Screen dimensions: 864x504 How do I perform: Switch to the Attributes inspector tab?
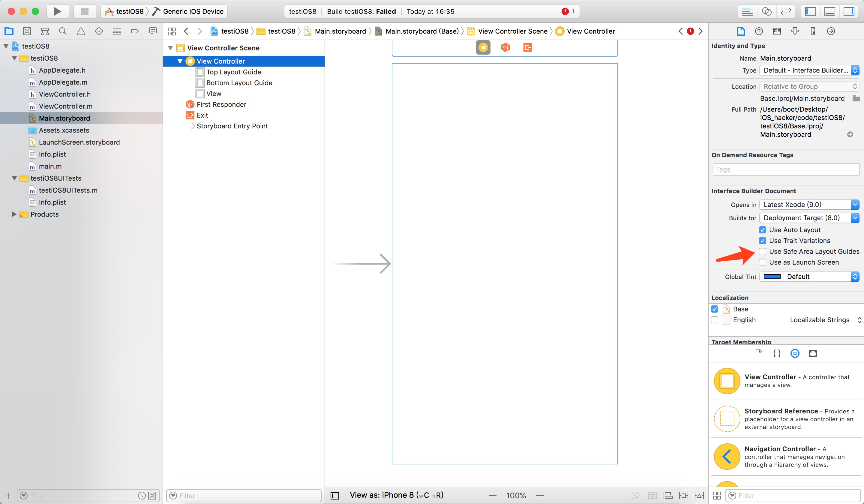tap(795, 31)
